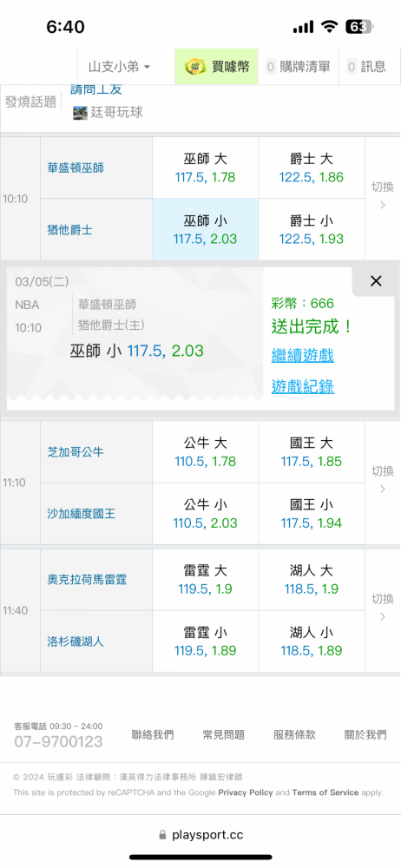Image resolution: width=401 pixels, height=868 pixels.
Task: Expand 切換 for Bulls–Kings game
Action: 382,482
